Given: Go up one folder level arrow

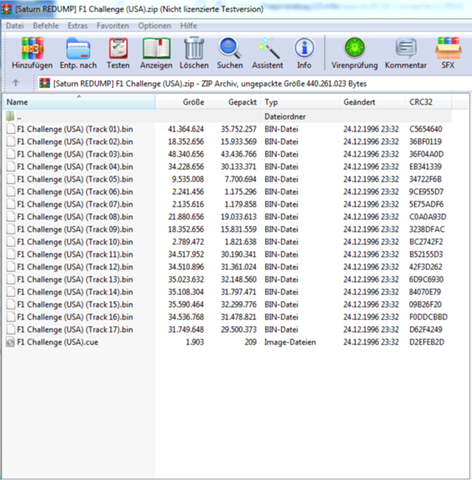Looking at the screenshot, I should point(16,83).
